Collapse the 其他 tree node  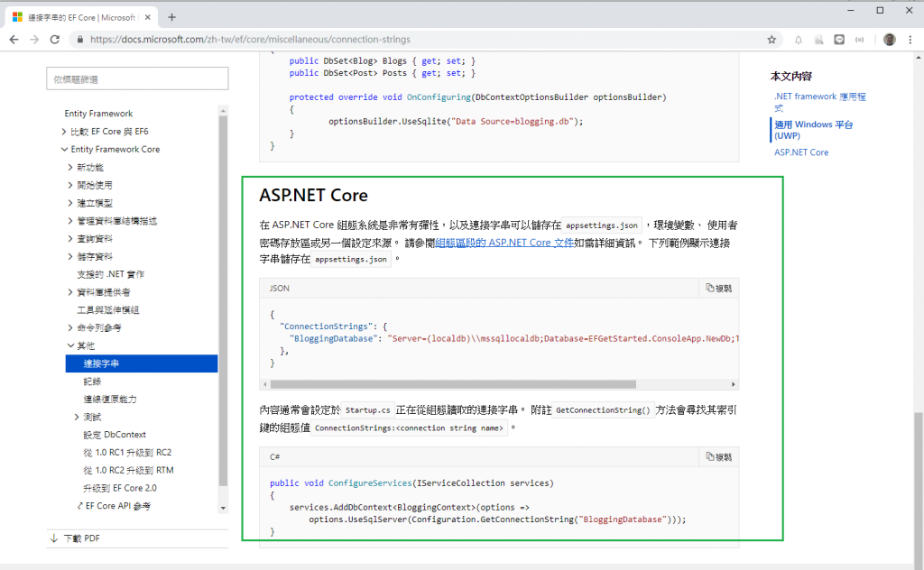coord(70,345)
